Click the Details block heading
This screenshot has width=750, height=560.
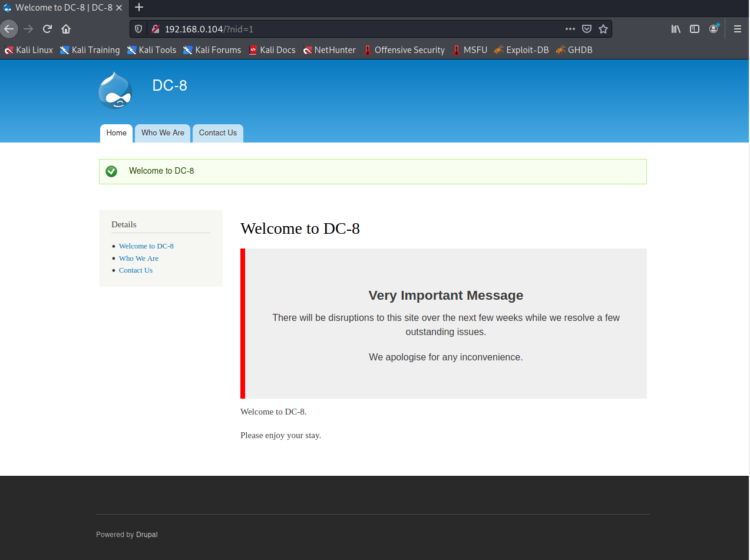tap(124, 224)
